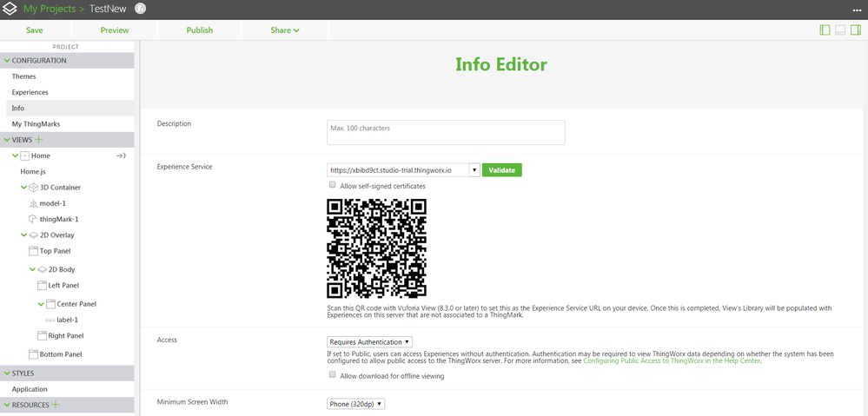The width and height of the screenshot is (868, 416).
Task: Collapse the Home view tree node
Action: (x=16, y=156)
